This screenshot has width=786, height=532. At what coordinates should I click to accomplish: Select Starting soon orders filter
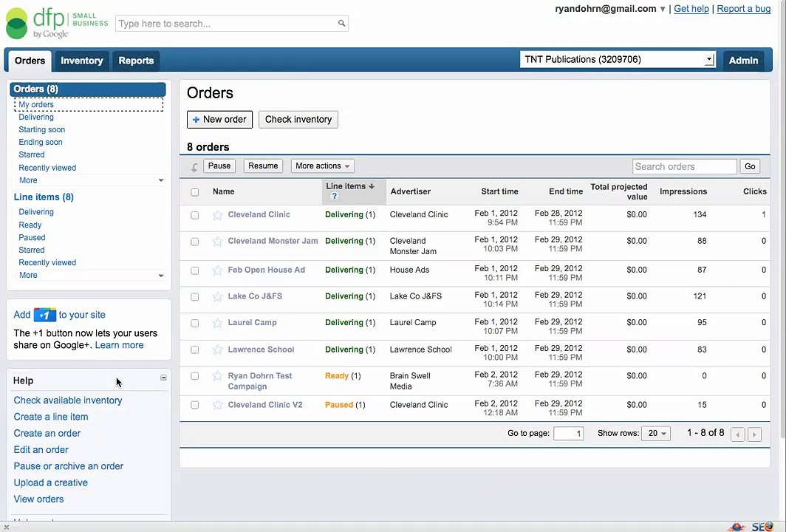(41, 129)
